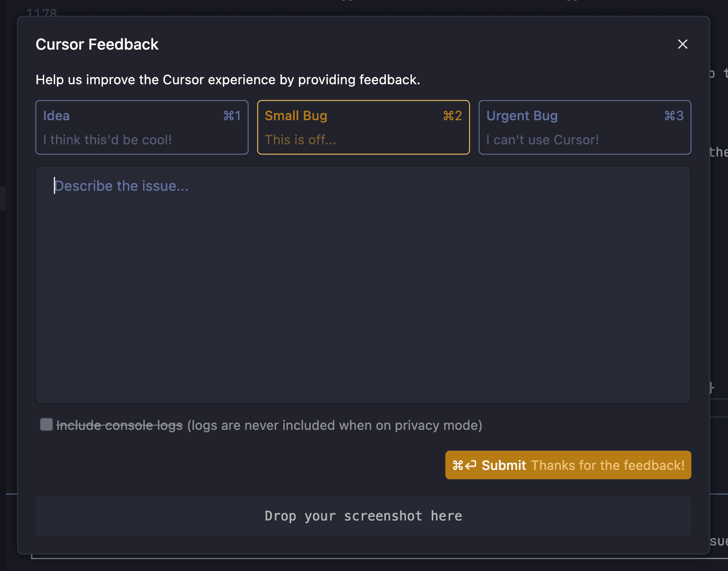
Task: Click the This is off subtitle text
Action: click(300, 140)
